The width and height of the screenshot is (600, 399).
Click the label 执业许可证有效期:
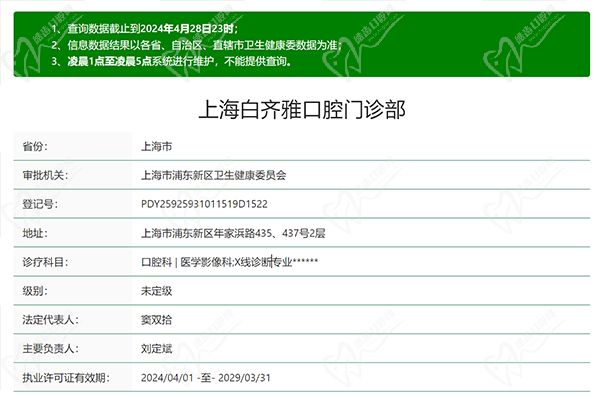(x=66, y=378)
